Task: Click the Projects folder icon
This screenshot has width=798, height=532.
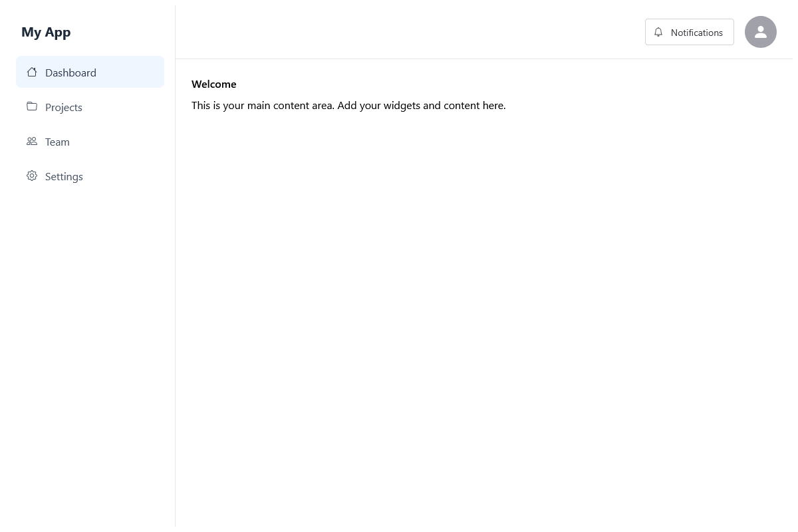Action: (x=32, y=106)
